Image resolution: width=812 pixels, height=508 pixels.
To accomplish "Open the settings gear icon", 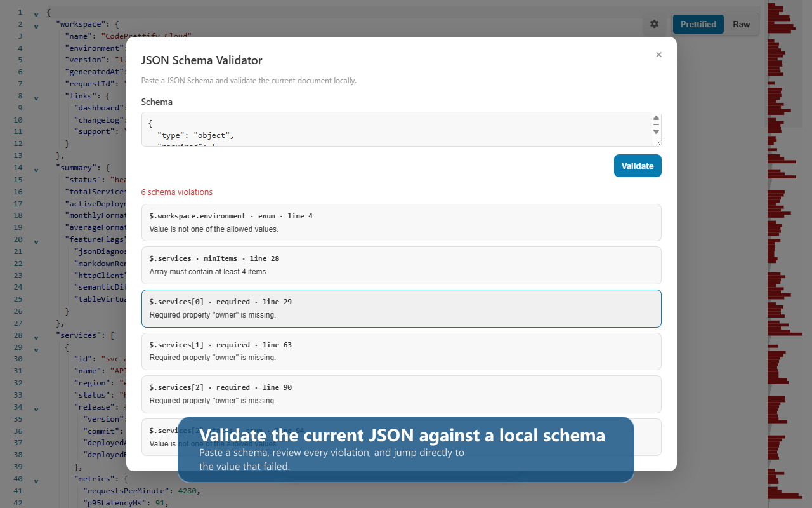I will (x=654, y=24).
